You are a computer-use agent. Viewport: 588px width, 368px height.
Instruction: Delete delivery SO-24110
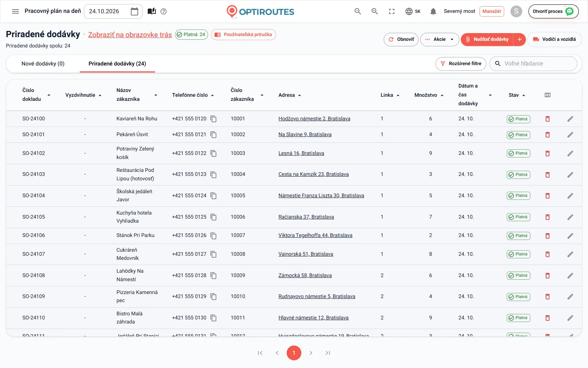(548, 318)
